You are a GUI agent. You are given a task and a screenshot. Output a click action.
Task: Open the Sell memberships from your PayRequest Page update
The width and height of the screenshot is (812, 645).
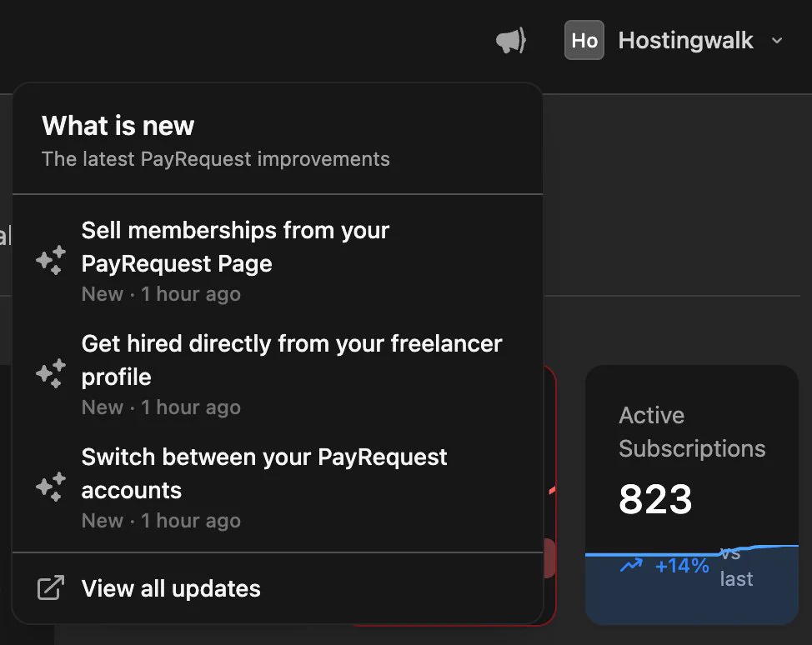[x=278, y=261]
